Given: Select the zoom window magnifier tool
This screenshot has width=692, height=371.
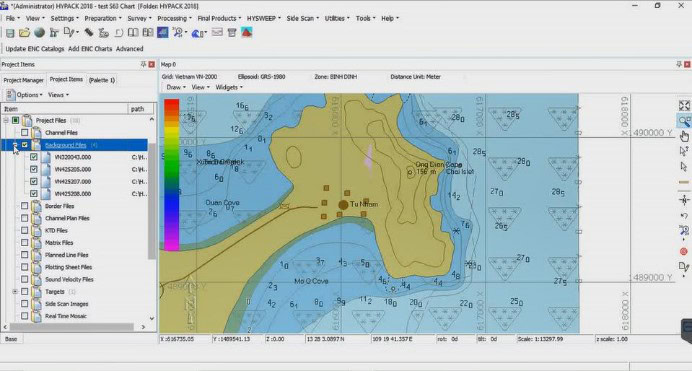Looking at the screenshot, I should [684, 120].
